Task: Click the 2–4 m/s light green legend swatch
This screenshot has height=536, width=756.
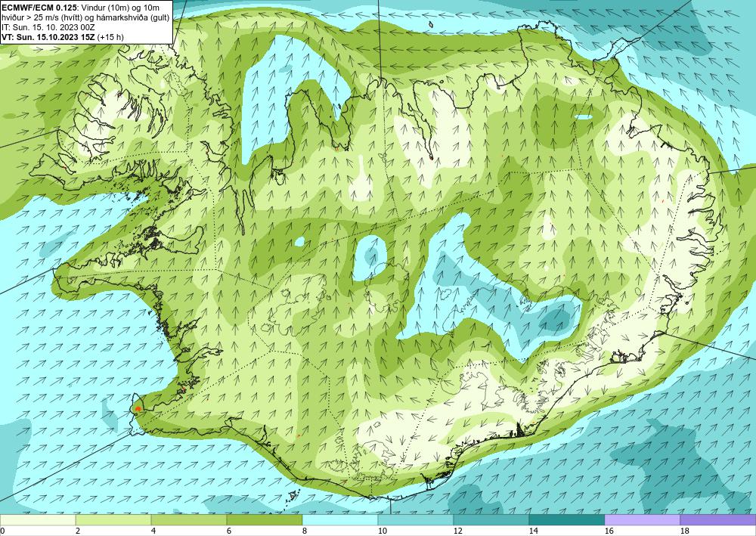Action: (113, 519)
